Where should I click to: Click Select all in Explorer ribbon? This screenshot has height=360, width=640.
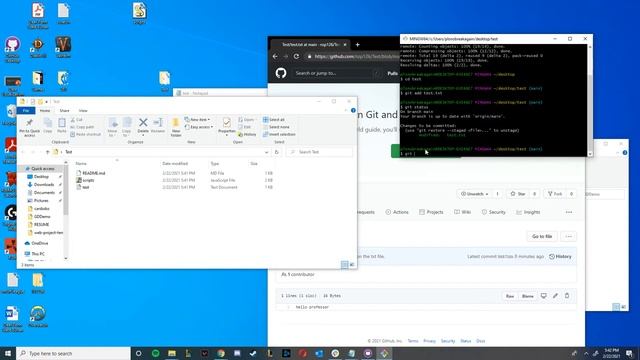tap(274, 120)
